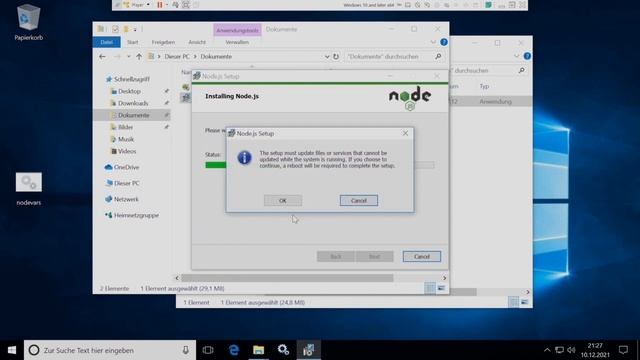The height and width of the screenshot is (360, 640).
Task: Click the microphone icon in taskbar search
Action: point(185,350)
